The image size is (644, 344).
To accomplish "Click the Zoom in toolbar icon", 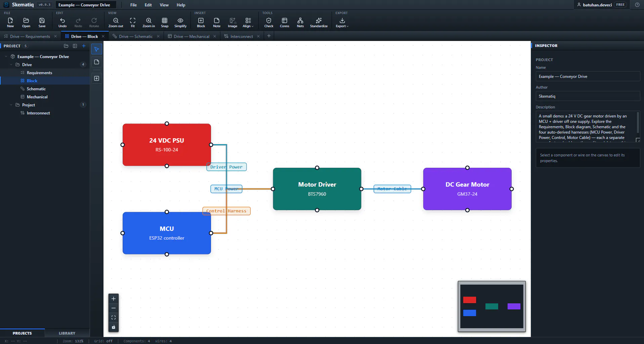I will coord(148,22).
